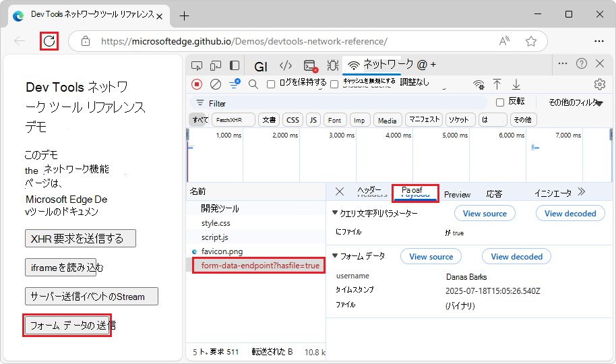Click the Filter text field
Image resolution: width=616 pixels, height=364 pixels.
[338, 103]
